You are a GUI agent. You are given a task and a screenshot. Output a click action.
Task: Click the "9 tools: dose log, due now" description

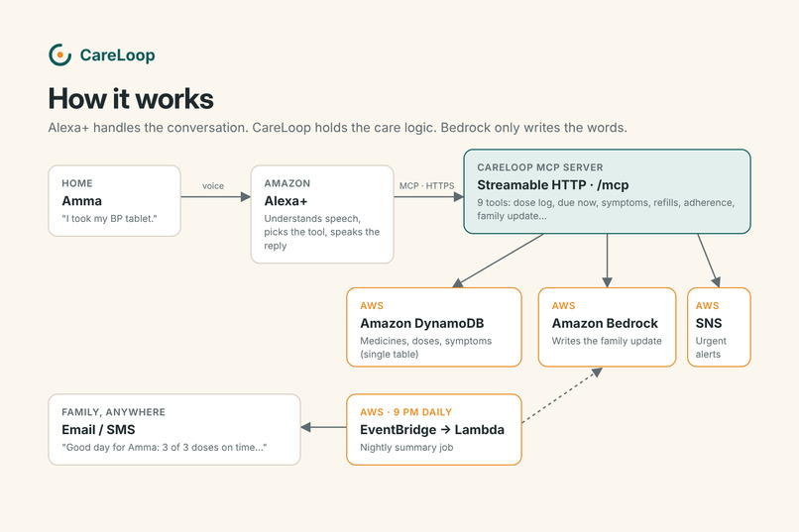coord(606,209)
